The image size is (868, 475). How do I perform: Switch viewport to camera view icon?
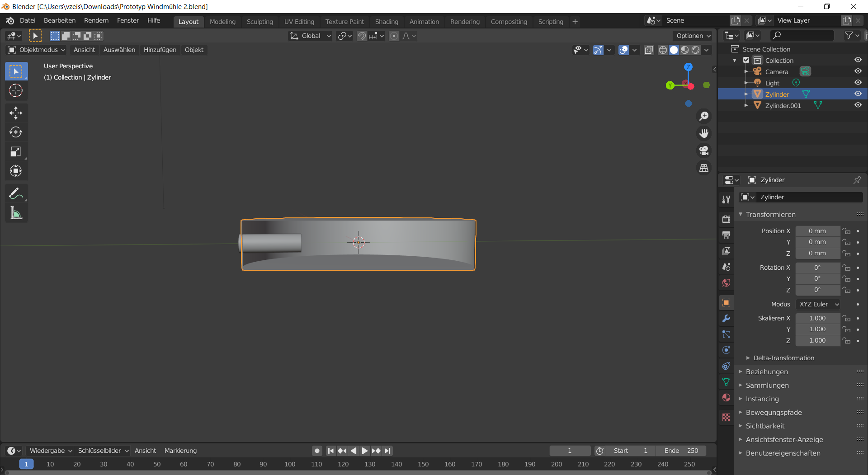704,150
